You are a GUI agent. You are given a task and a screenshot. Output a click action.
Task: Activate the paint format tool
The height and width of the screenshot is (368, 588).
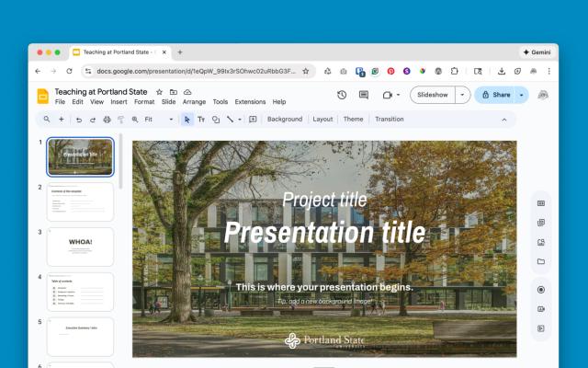click(120, 120)
